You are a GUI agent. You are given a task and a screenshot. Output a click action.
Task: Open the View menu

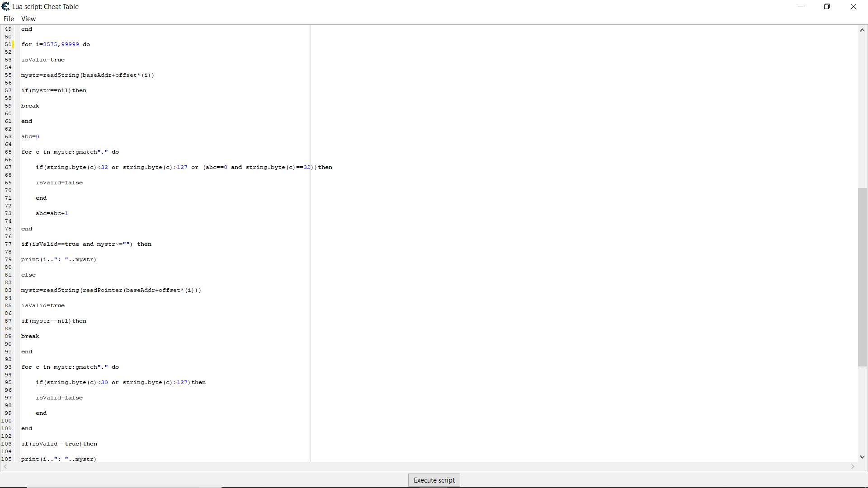(28, 19)
